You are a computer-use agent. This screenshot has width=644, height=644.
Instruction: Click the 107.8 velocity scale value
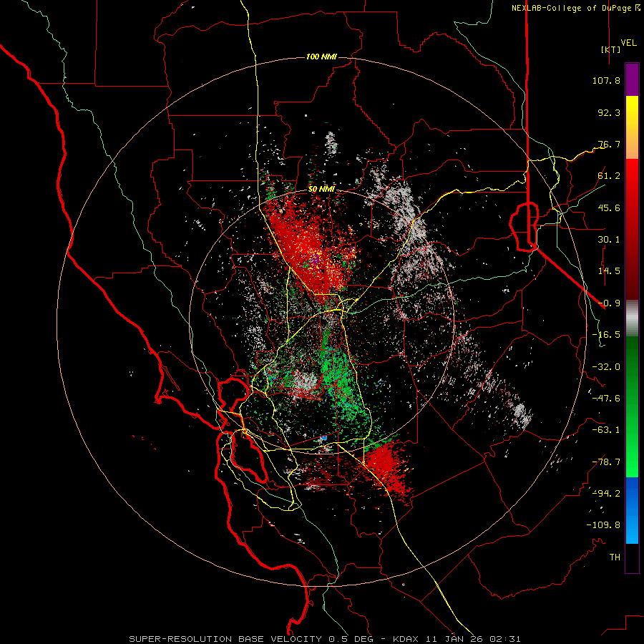[x=606, y=80]
